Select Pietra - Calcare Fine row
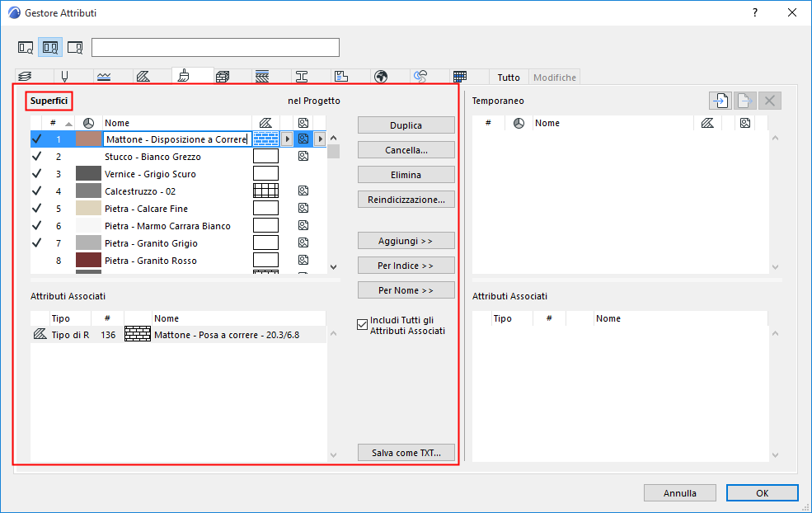Viewport: 812px width, 513px height. pos(178,209)
